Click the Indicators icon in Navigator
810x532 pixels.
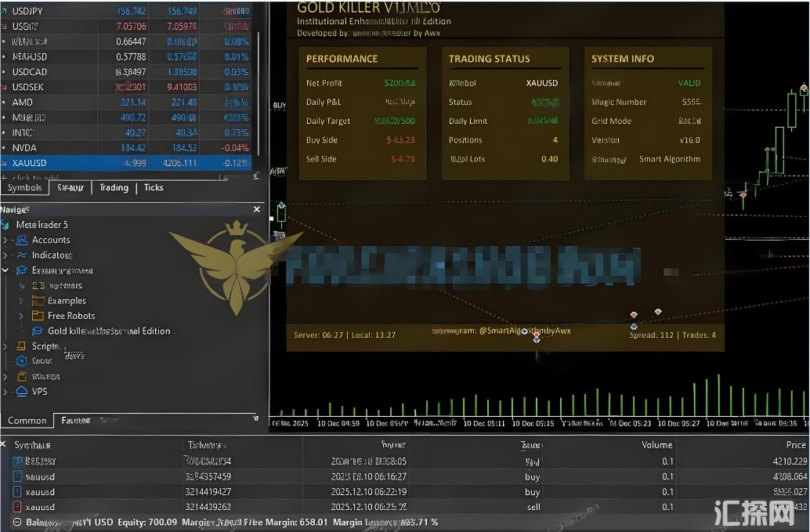(x=21, y=255)
